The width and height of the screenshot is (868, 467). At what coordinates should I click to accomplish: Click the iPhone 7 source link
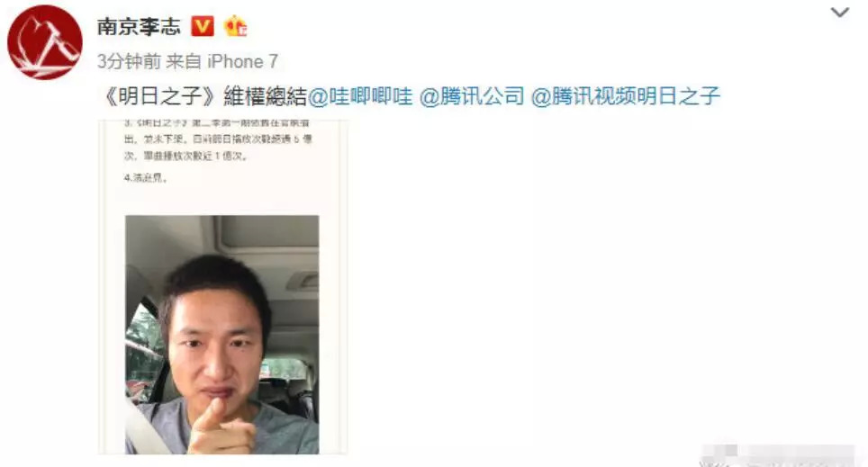[x=242, y=61]
